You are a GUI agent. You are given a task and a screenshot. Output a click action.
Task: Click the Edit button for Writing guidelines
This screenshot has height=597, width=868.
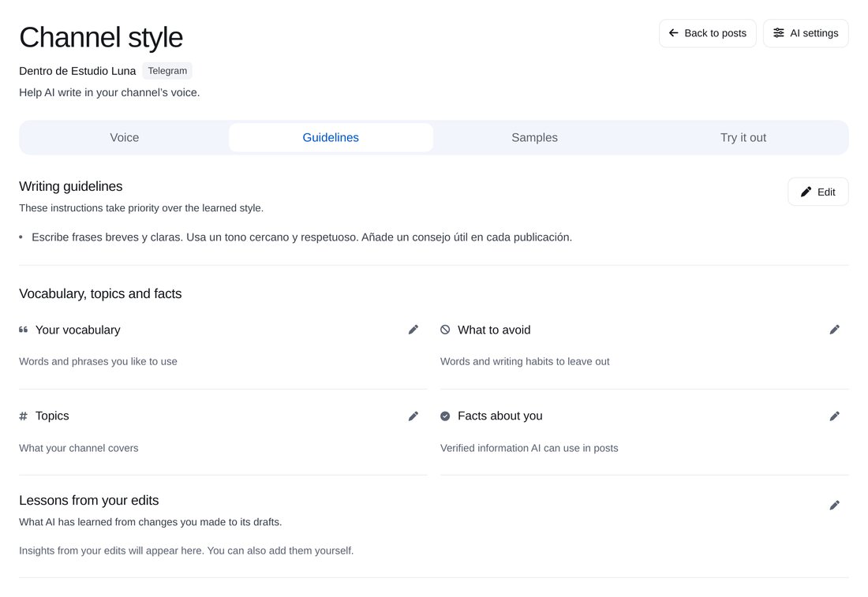[817, 192]
